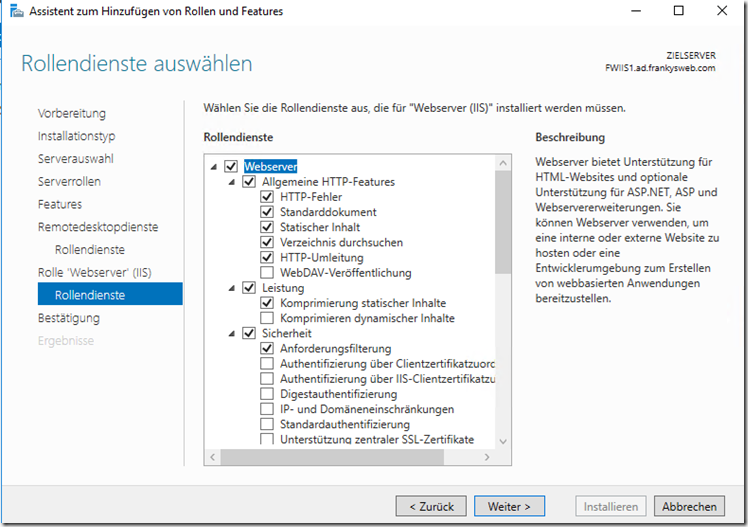Go to Vorbereitung step in sidebar
Viewport: 748px width, 527px height.
pyautogui.click(x=71, y=114)
